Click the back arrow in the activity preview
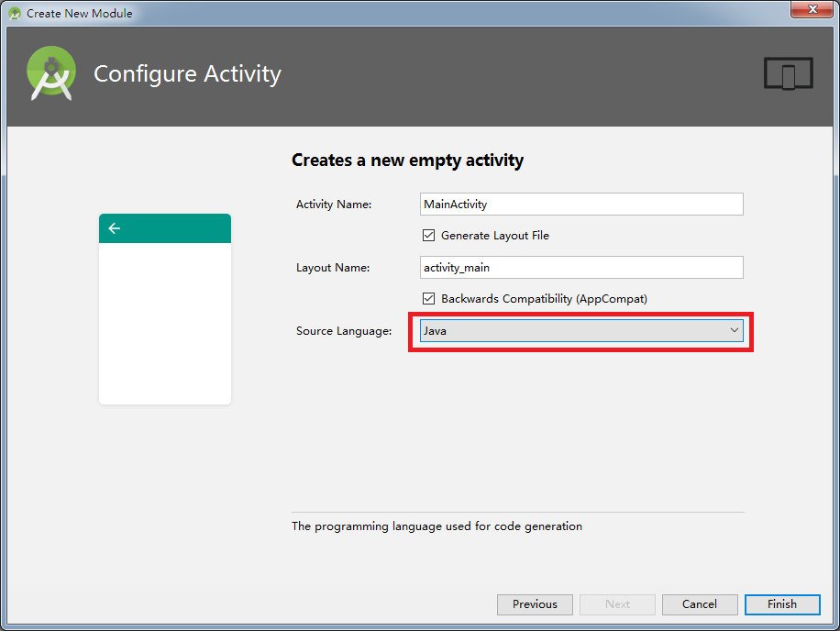This screenshot has width=840, height=631. click(x=115, y=228)
